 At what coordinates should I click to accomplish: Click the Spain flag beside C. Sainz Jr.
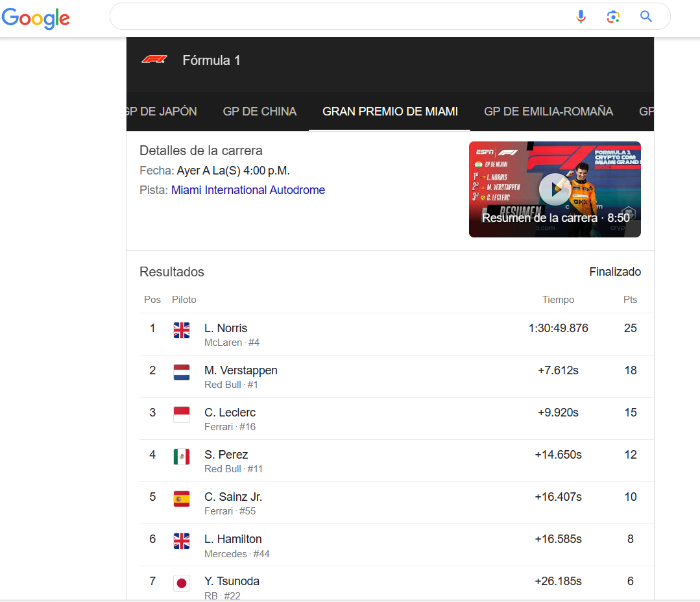point(181,499)
